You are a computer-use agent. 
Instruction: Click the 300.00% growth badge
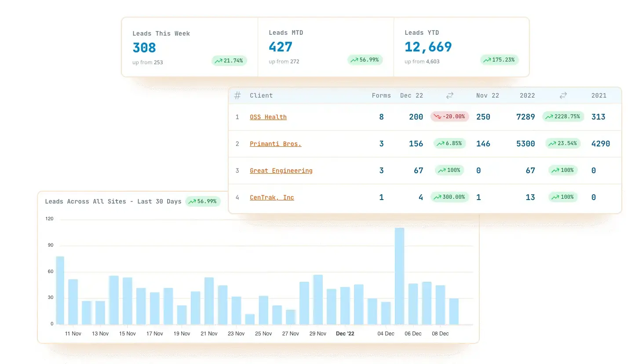[449, 197]
